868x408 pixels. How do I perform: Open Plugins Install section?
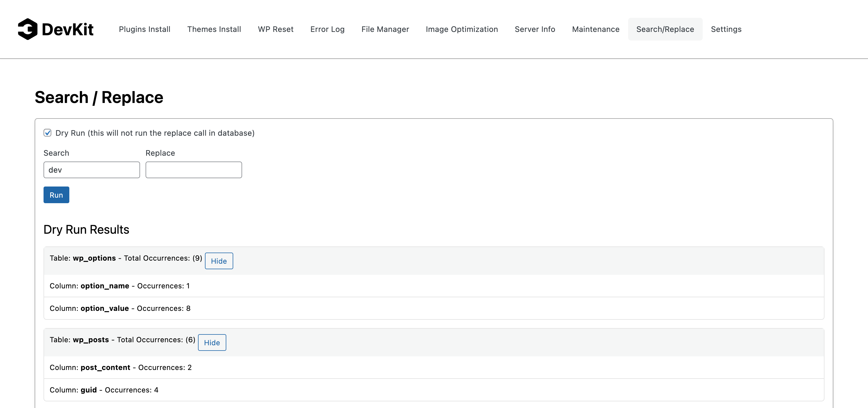point(145,29)
